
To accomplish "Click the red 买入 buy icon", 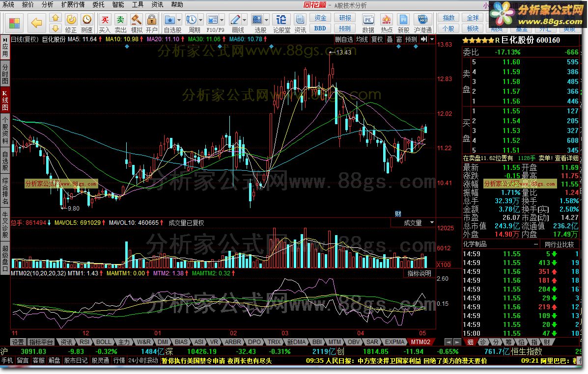I will coord(105,20).
